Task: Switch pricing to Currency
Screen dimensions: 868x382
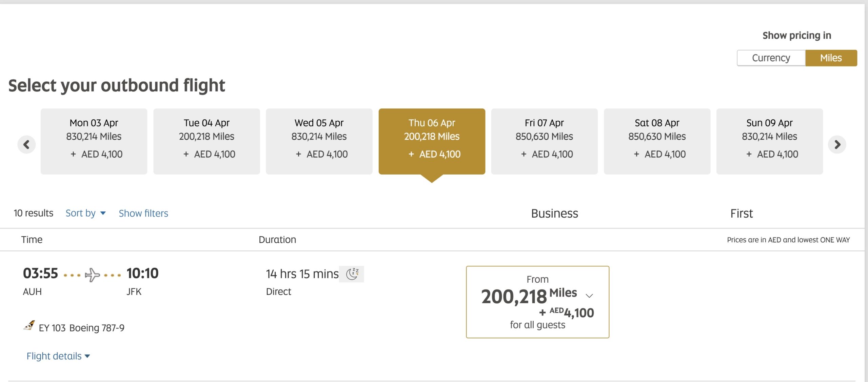Action: pyautogui.click(x=771, y=58)
